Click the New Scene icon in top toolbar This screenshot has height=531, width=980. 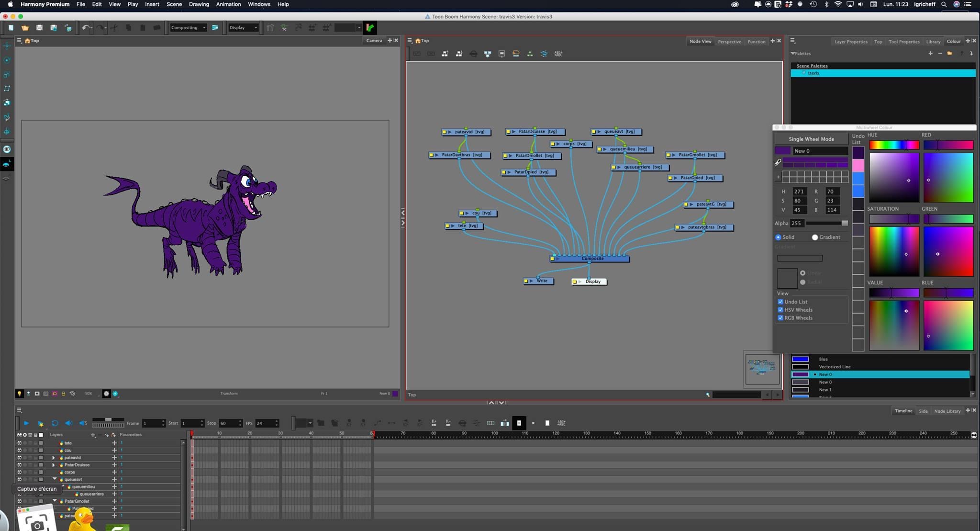(x=11, y=28)
